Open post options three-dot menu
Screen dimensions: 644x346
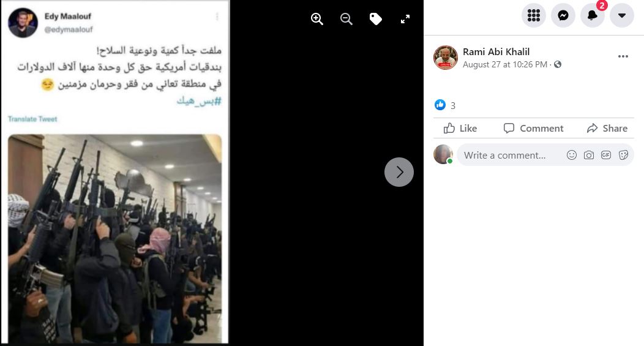(x=623, y=56)
